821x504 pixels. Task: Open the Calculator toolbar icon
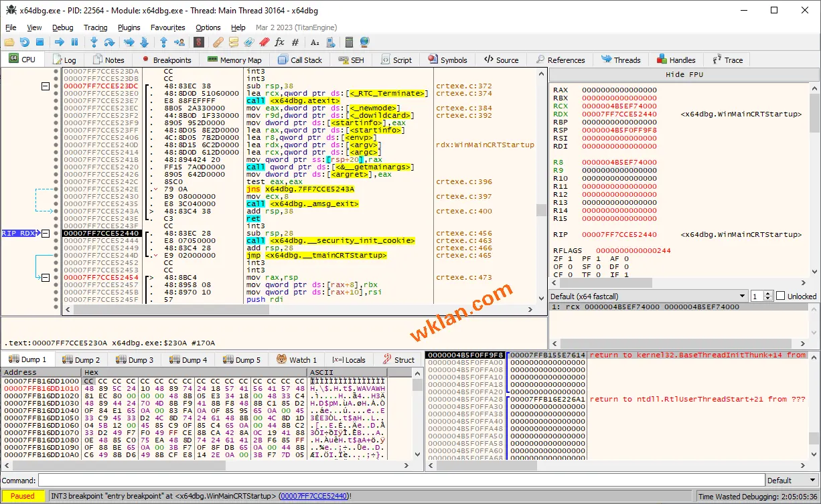point(349,42)
